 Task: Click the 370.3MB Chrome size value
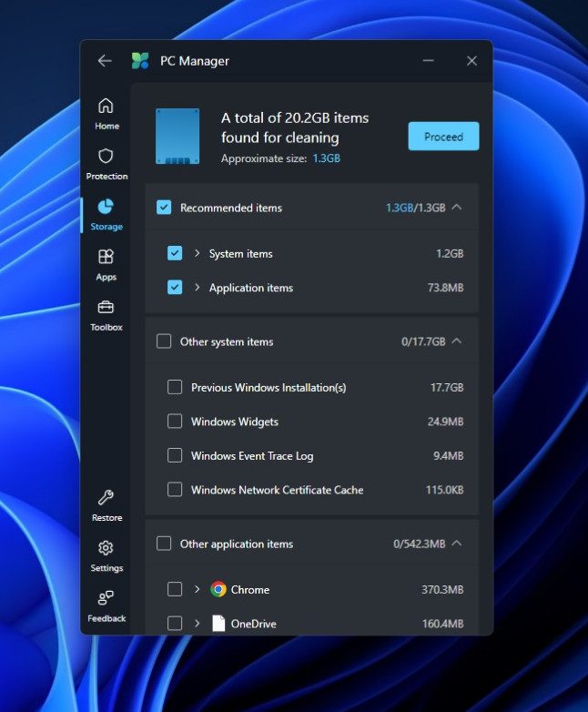click(442, 589)
